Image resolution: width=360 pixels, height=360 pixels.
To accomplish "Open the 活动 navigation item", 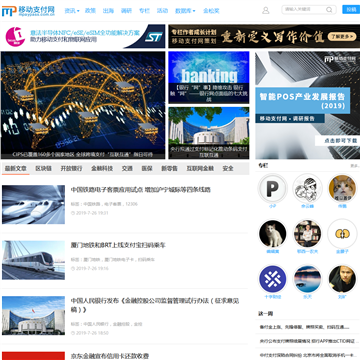I will tap(162, 11).
